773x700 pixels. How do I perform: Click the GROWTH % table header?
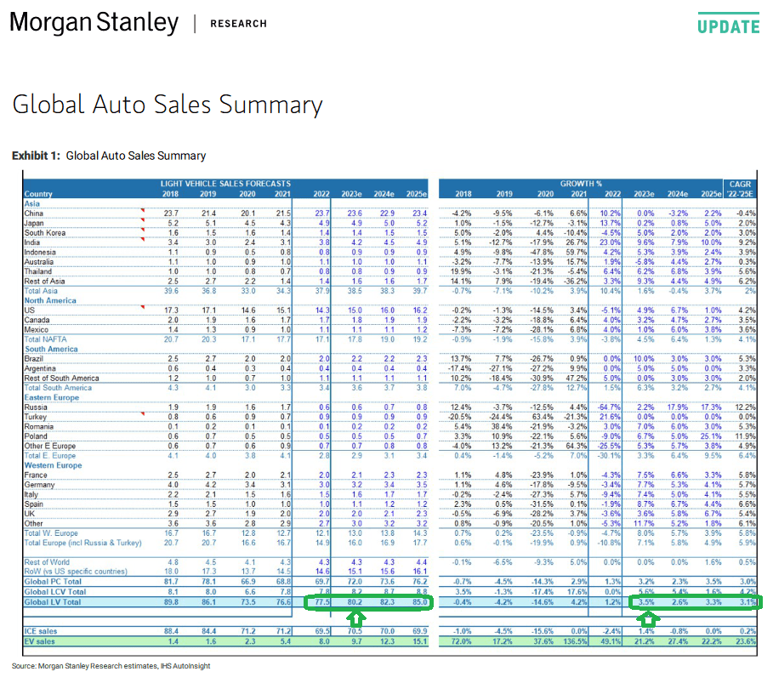[x=581, y=184]
